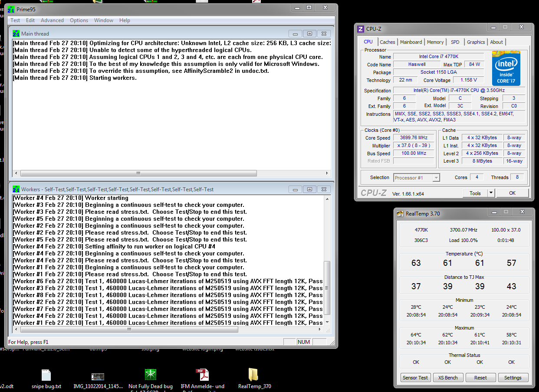Click the Threads count value 8
The image size is (539, 392).
[517, 177]
